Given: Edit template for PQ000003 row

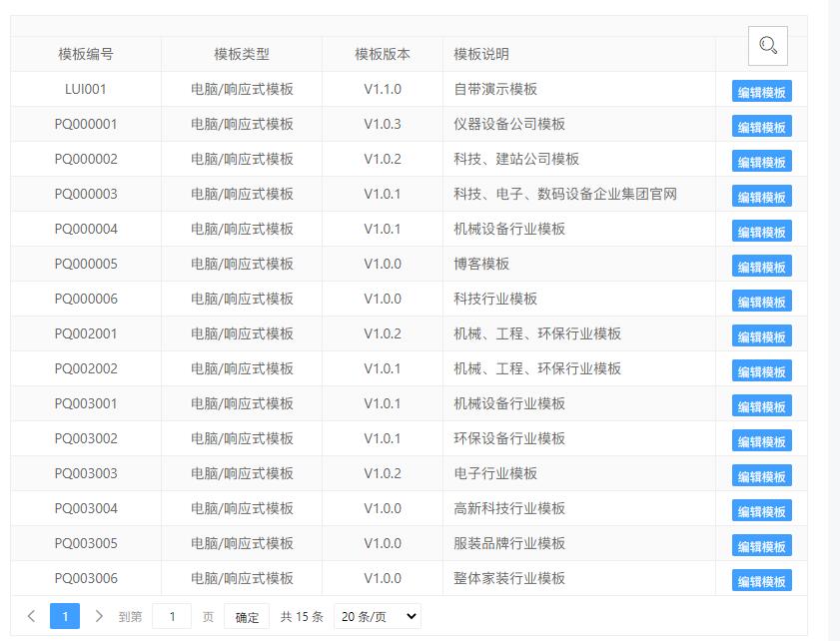Looking at the screenshot, I should pyautogui.click(x=761, y=197).
